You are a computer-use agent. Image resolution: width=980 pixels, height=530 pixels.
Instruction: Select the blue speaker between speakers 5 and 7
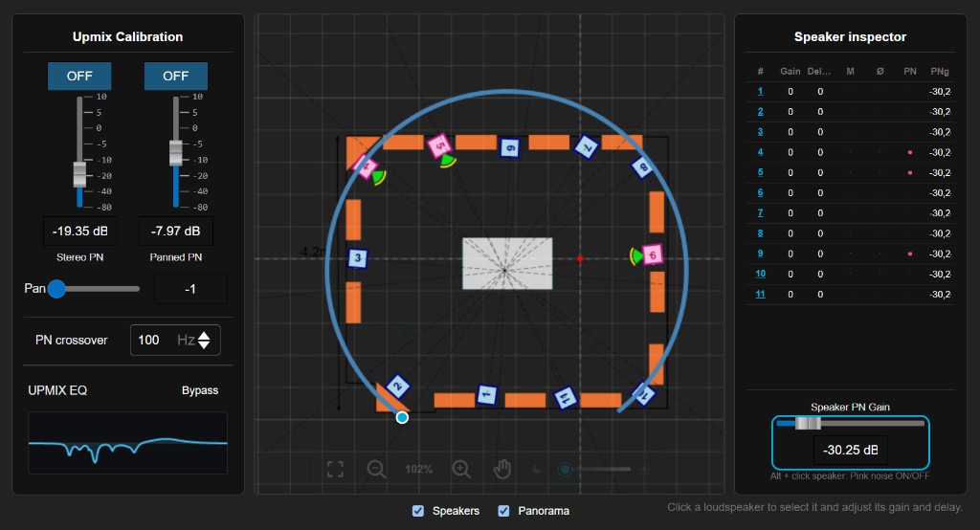510,147
